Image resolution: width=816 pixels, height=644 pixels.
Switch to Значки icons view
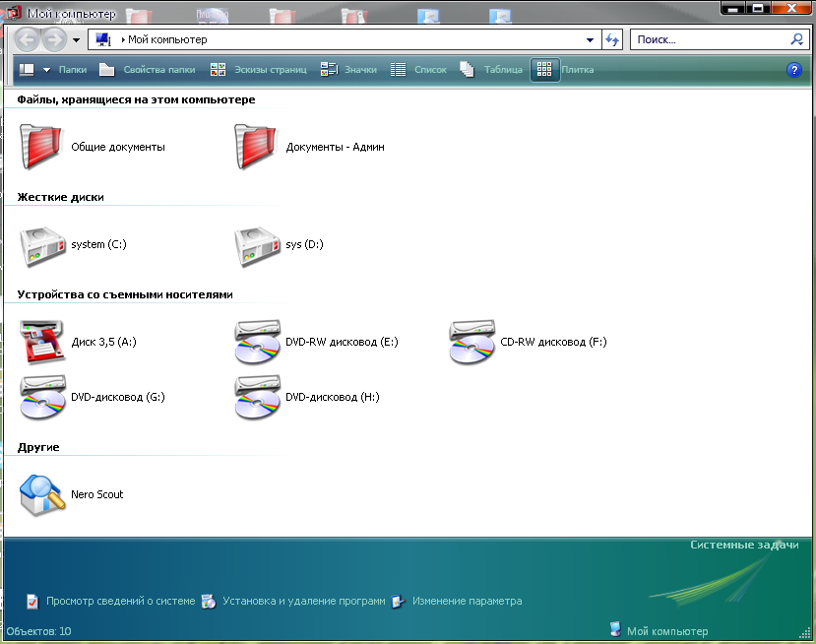360,70
